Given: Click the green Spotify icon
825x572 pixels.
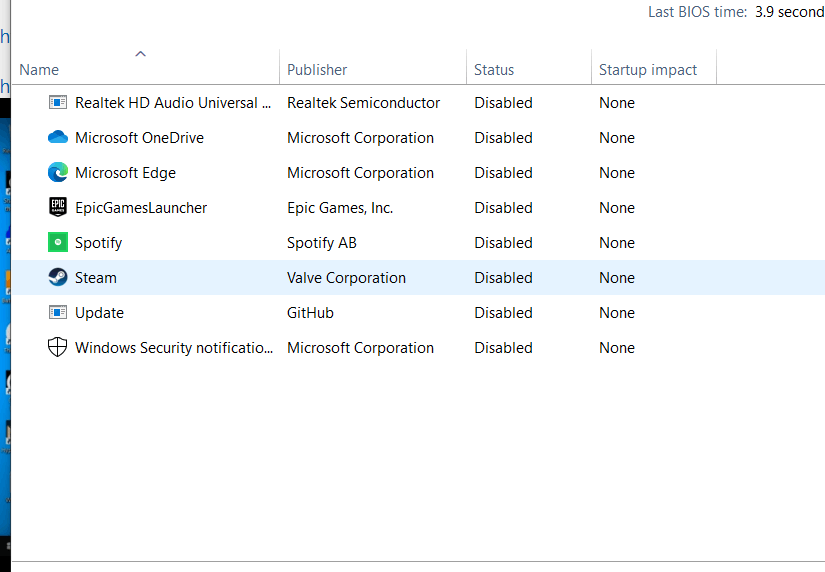Looking at the screenshot, I should coord(58,243).
